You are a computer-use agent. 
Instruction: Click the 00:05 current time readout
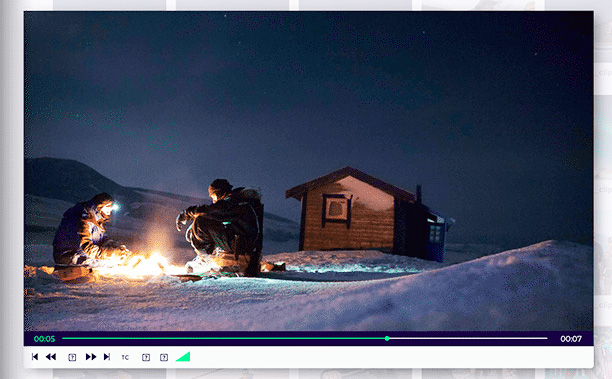tap(44, 339)
